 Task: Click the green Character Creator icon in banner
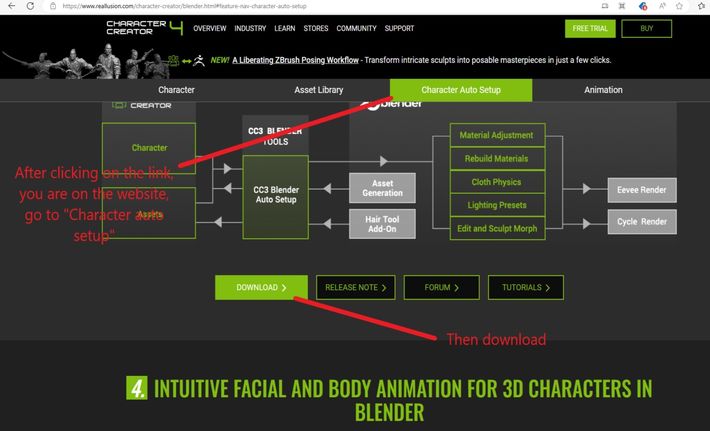(x=173, y=60)
